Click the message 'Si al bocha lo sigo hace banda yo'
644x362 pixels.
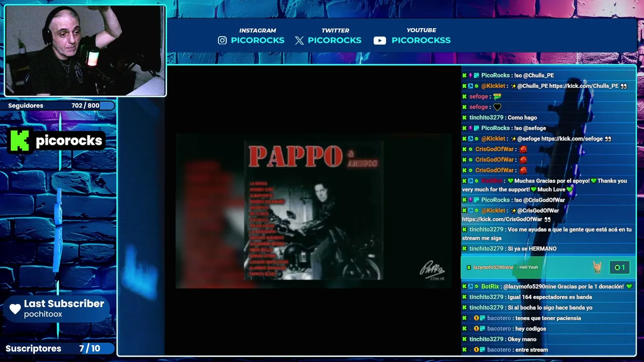tap(550, 308)
